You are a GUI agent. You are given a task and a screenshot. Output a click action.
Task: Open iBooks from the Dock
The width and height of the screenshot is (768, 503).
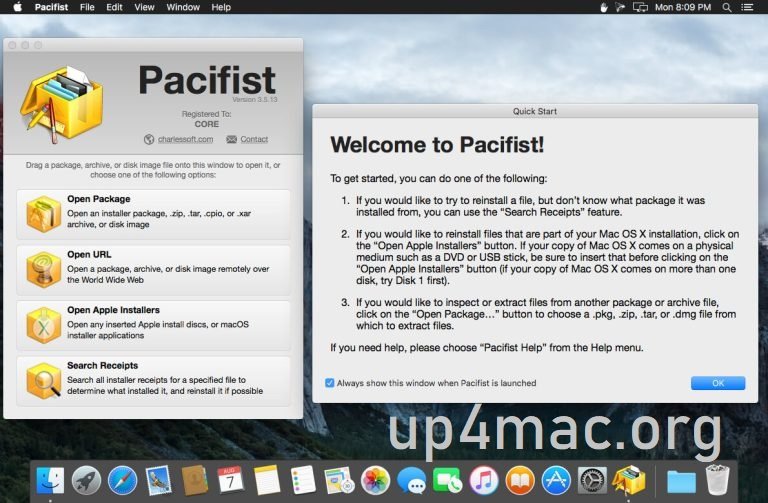pyautogui.click(x=520, y=480)
